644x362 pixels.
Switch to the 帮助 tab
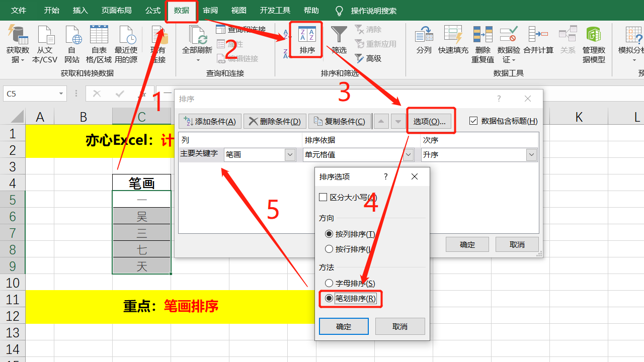311,11
